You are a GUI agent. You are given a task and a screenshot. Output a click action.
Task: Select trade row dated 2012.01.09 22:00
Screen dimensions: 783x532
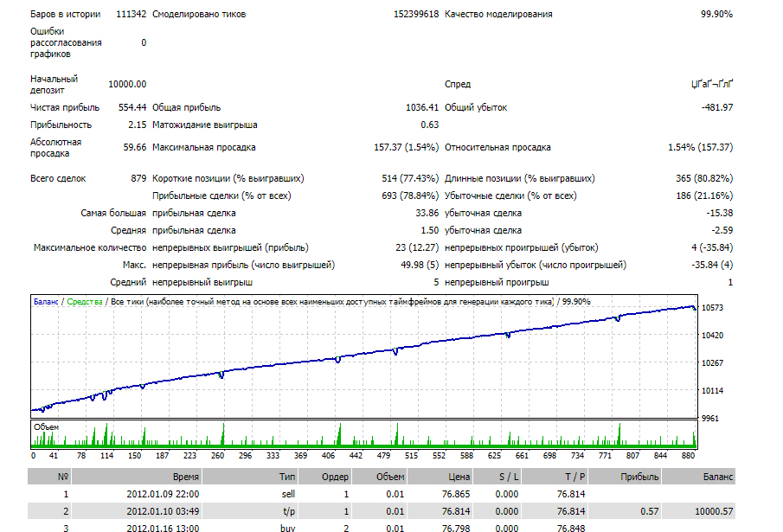[x=382, y=494]
